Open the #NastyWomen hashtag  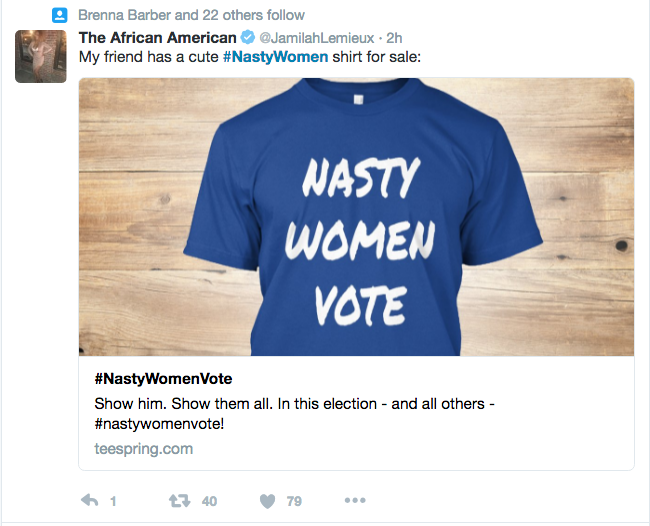[276, 57]
